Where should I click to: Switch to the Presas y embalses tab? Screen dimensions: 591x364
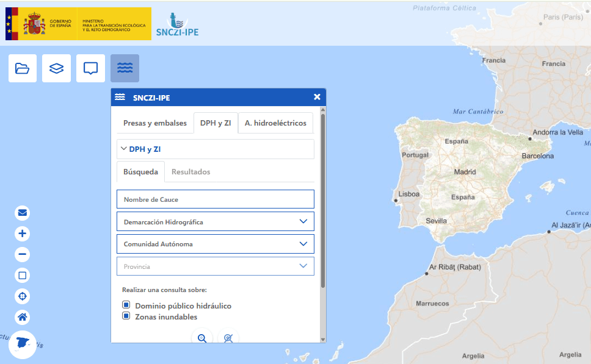pyautogui.click(x=155, y=123)
